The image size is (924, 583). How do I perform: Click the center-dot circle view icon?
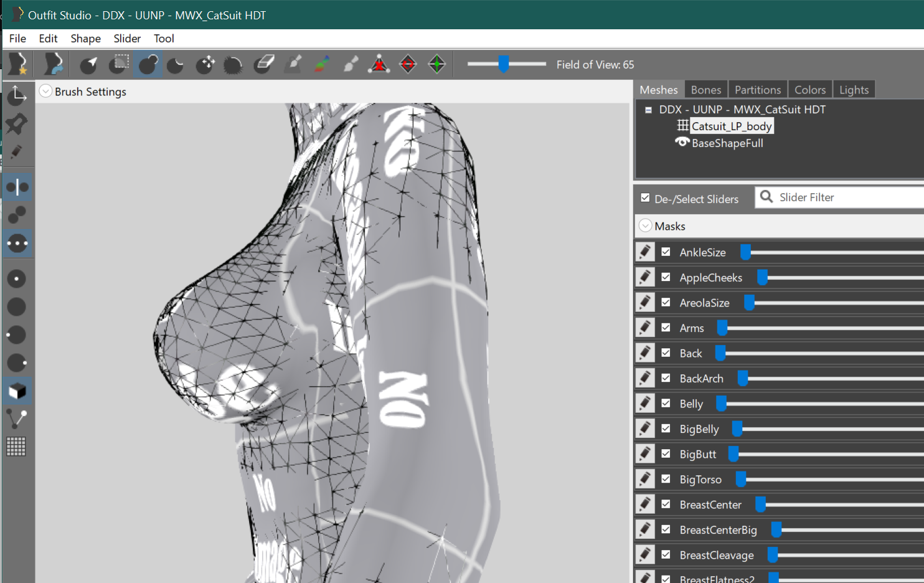pyautogui.click(x=17, y=278)
